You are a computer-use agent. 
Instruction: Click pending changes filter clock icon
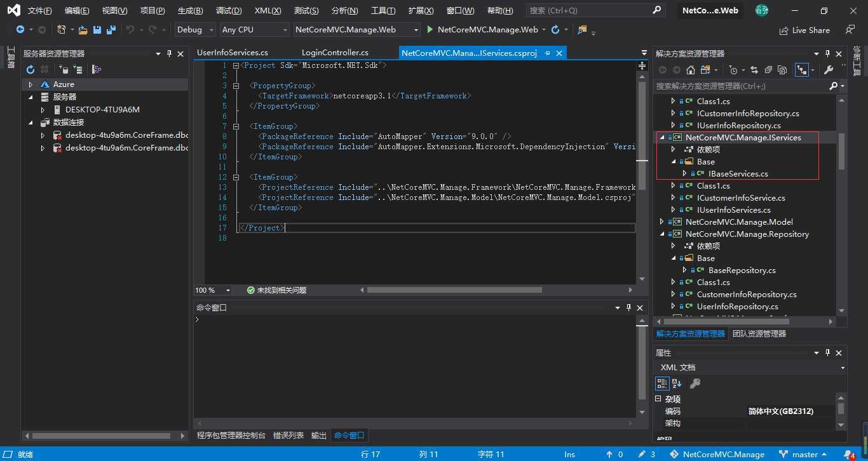733,70
